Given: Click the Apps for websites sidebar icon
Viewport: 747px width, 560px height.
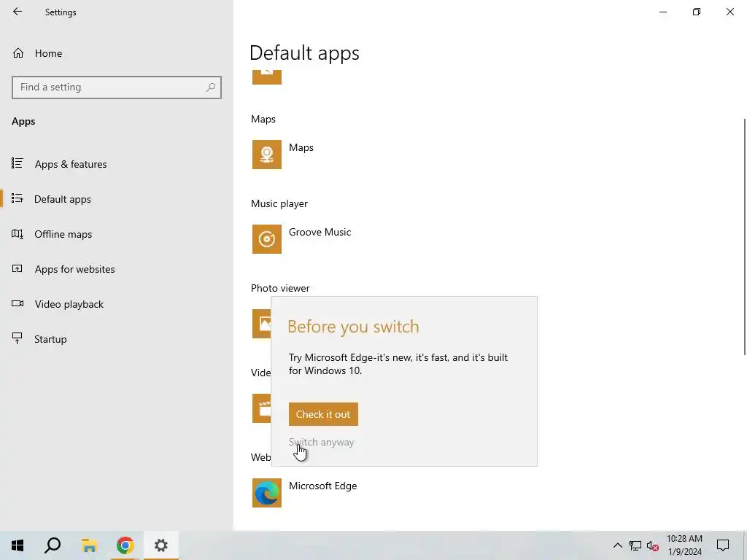Looking at the screenshot, I should coord(18,268).
